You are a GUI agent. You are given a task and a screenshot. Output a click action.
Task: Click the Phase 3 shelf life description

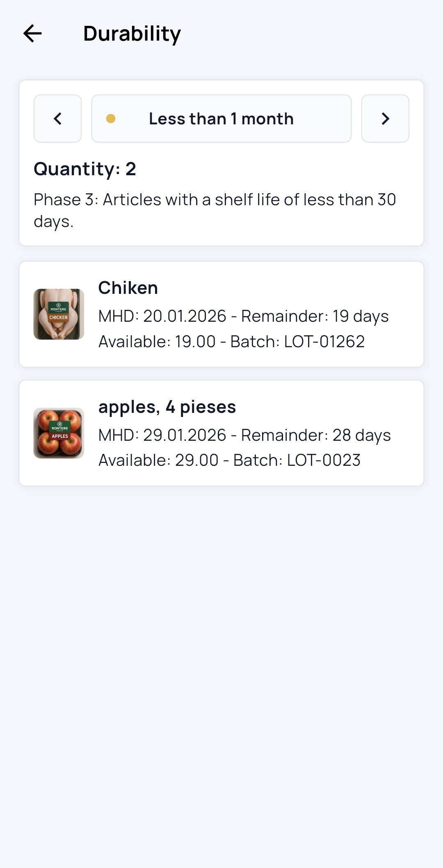[x=215, y=210]
